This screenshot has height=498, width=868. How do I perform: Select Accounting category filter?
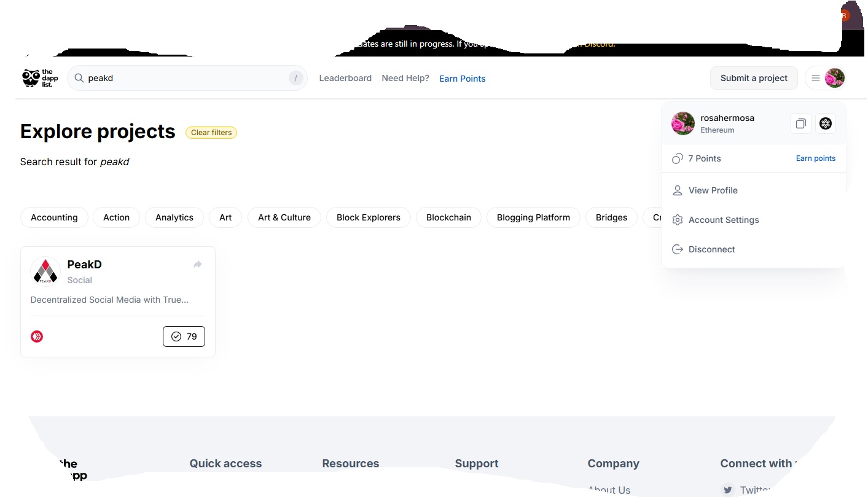click(x=54, y=217)
